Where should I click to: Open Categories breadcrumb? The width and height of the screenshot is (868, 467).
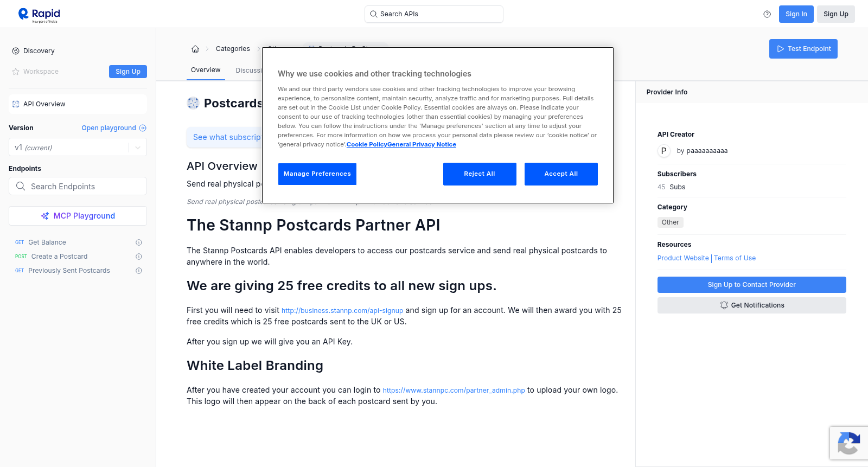233,49
